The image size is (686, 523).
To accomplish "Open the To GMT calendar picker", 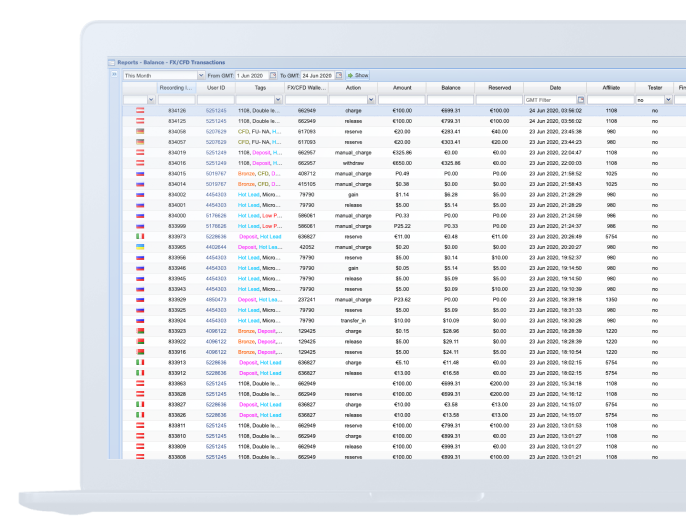I will 339,75.
